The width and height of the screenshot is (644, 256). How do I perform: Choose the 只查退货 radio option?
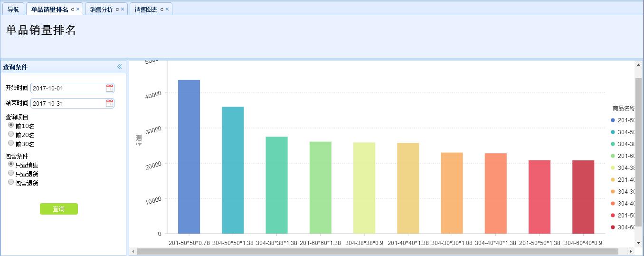[11, 173]
